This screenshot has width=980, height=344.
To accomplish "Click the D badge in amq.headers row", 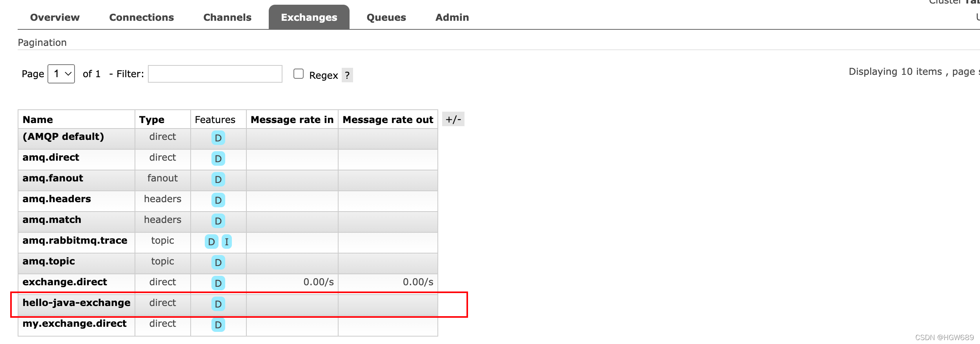I will (x=218, y=200).
